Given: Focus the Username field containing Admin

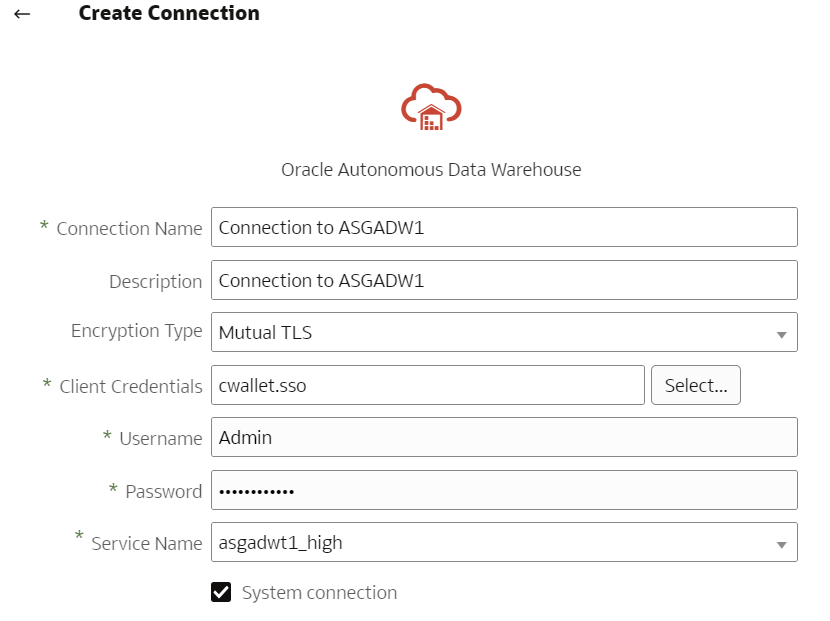Looking at the screenshot, I should [x=504, y=438].
